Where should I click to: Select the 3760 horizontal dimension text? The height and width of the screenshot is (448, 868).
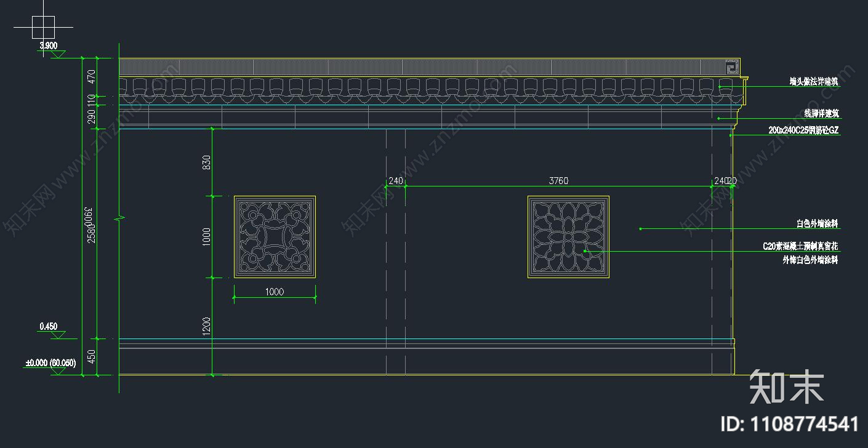coord(558,181)
